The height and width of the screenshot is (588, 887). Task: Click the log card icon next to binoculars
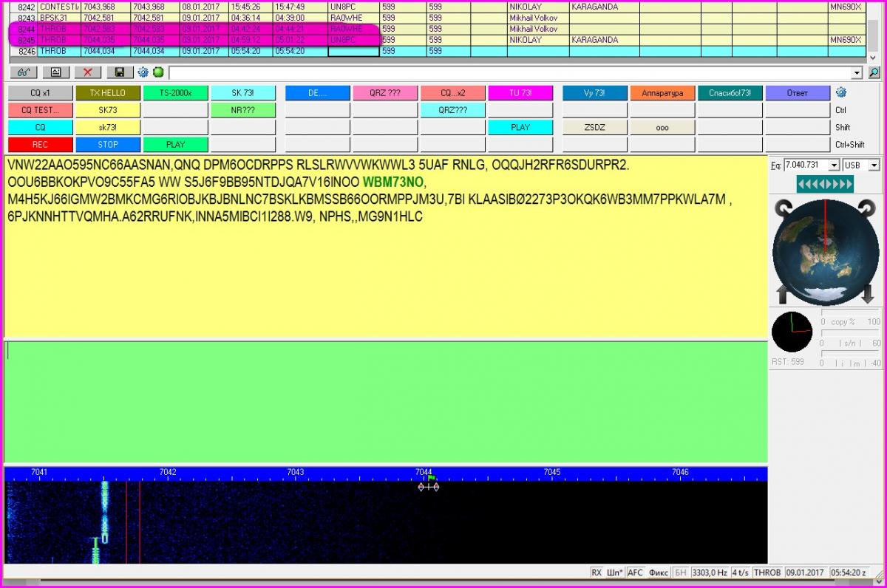coord(55,72)
